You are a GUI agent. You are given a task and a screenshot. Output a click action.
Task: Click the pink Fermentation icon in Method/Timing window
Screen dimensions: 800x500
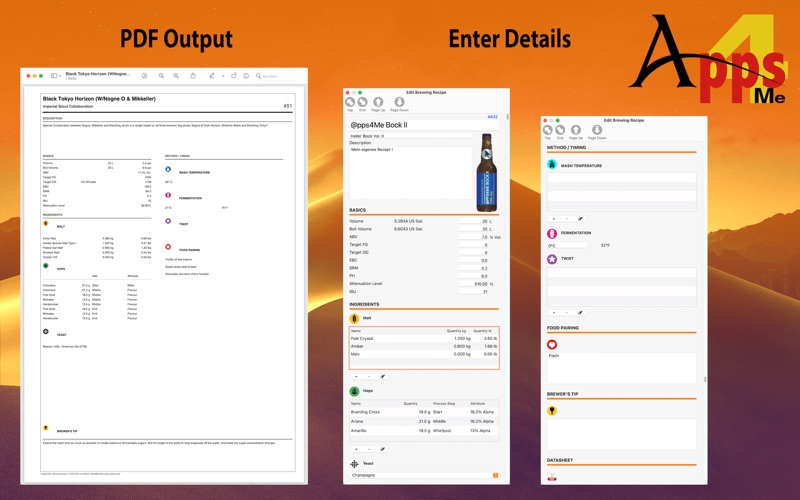[552, 234]
